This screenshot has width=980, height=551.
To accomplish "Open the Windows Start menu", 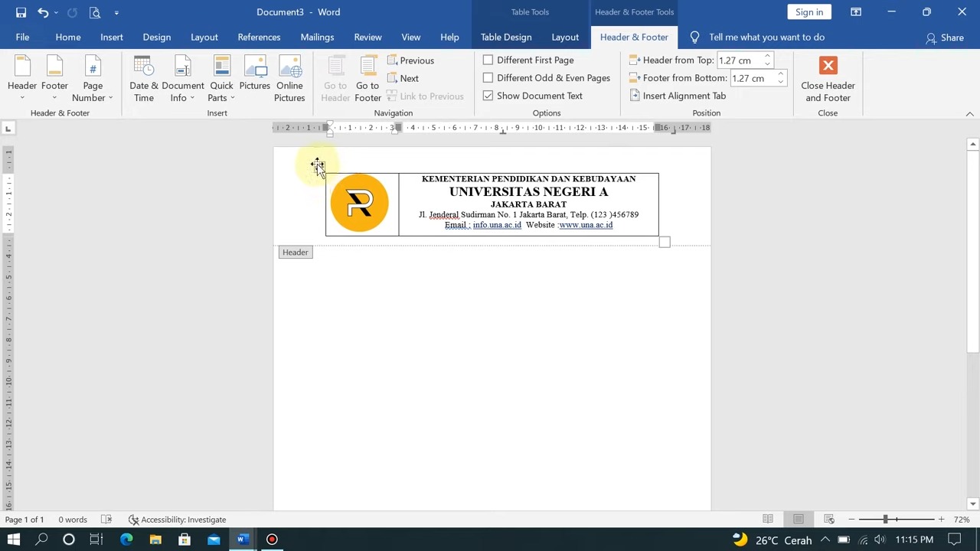I will 14,540.
